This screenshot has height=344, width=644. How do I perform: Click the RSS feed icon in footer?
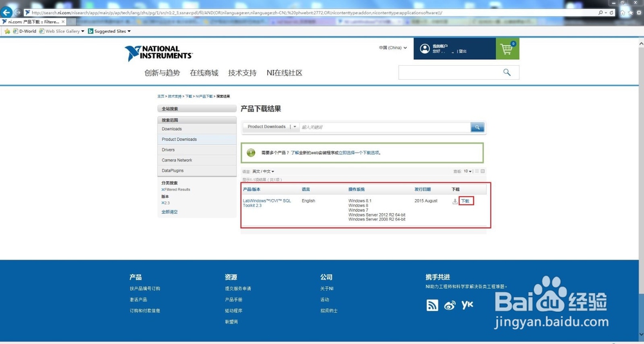coord(432,305)
